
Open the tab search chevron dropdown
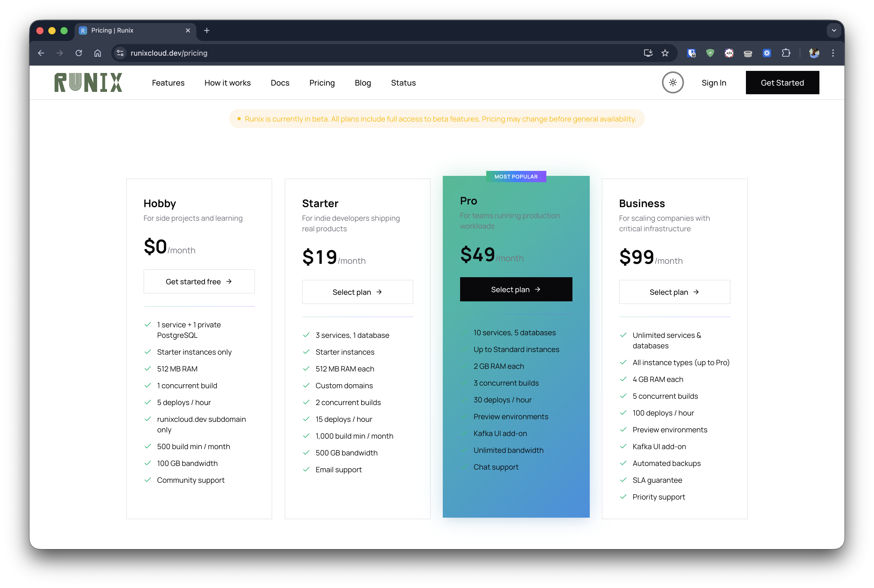834,30
